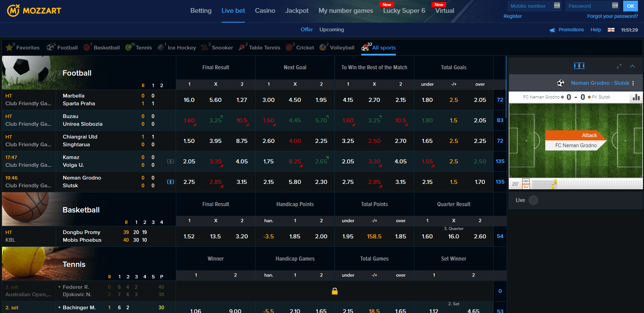
Task: Show Cricket live events
Action: coord(300,47)
